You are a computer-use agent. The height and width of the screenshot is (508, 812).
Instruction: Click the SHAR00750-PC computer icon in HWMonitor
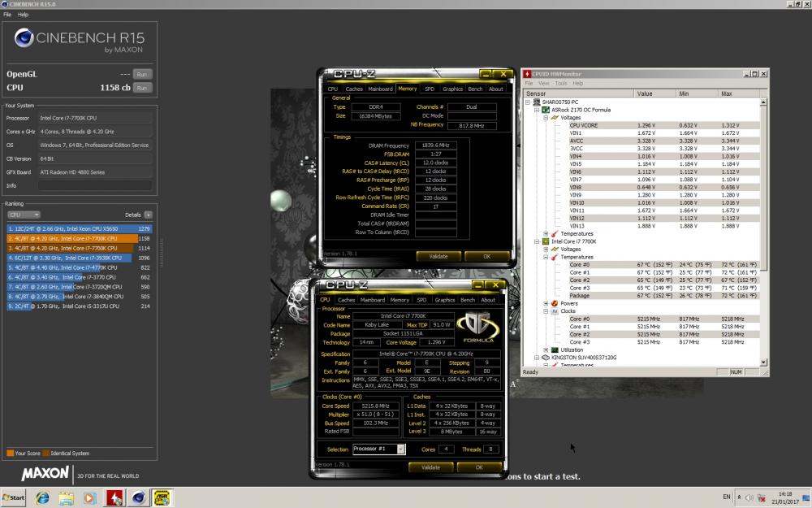(537, 102)
